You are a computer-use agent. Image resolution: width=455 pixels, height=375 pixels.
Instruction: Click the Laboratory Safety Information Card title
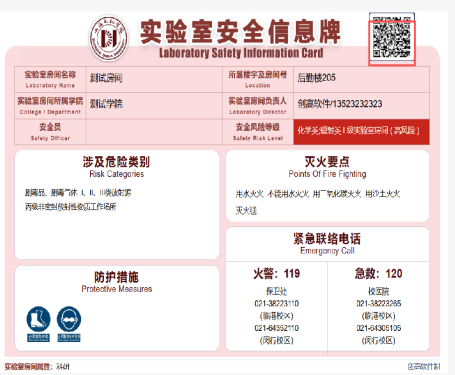click(241, 53)
